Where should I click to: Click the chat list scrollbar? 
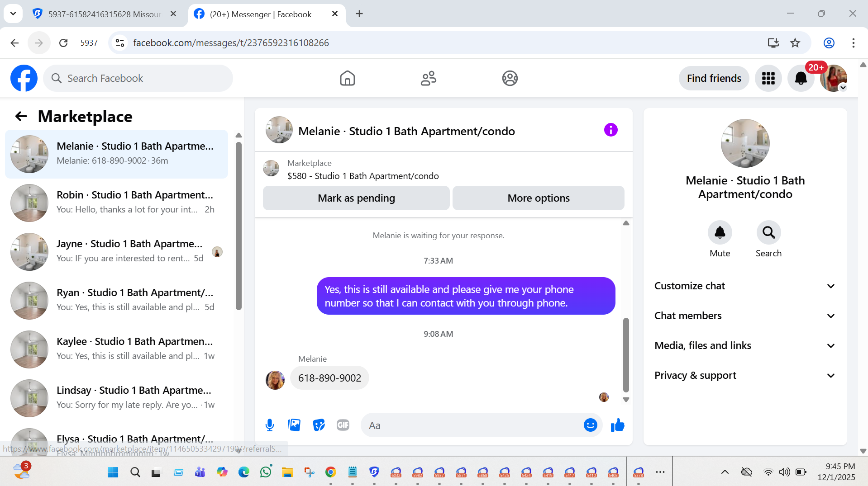[238, 226]
